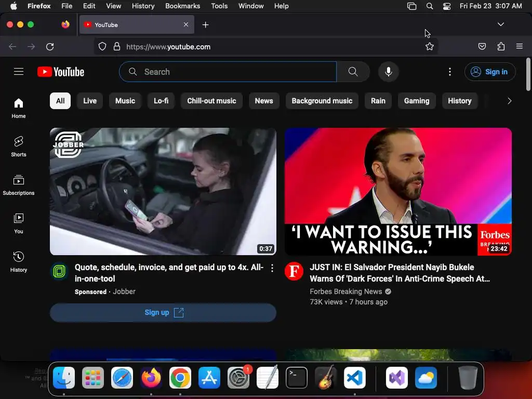Filter by Rain chip

coord(378,101)
